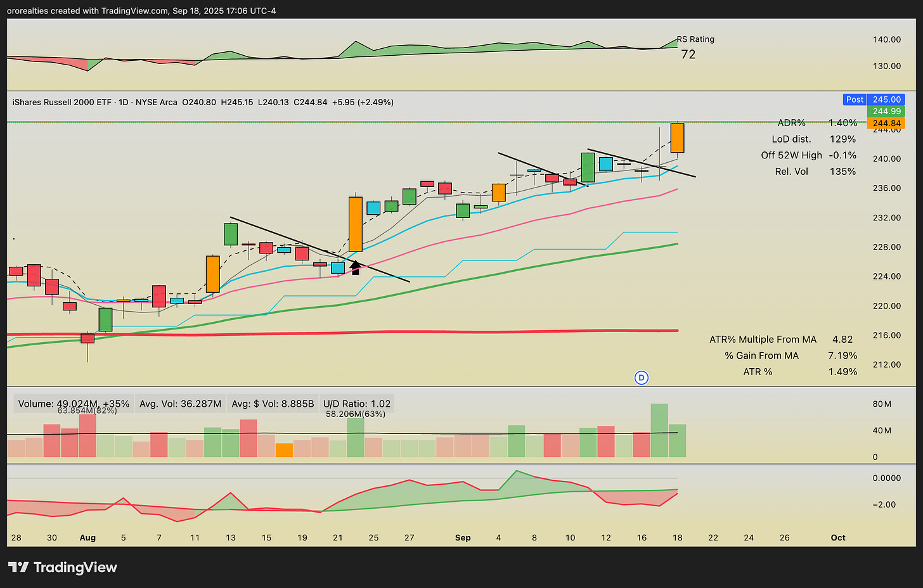Image resolution: width=923 pixels, height=588 pixels.
Task: Click the tallest green volume bar near Sep 17
Action: click(x=659, y=430)
